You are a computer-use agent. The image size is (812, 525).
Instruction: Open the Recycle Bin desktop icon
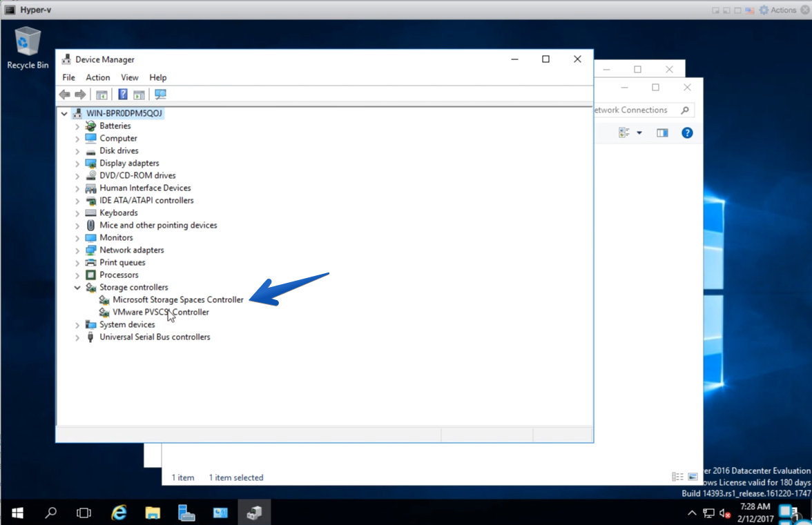[28, 48]
